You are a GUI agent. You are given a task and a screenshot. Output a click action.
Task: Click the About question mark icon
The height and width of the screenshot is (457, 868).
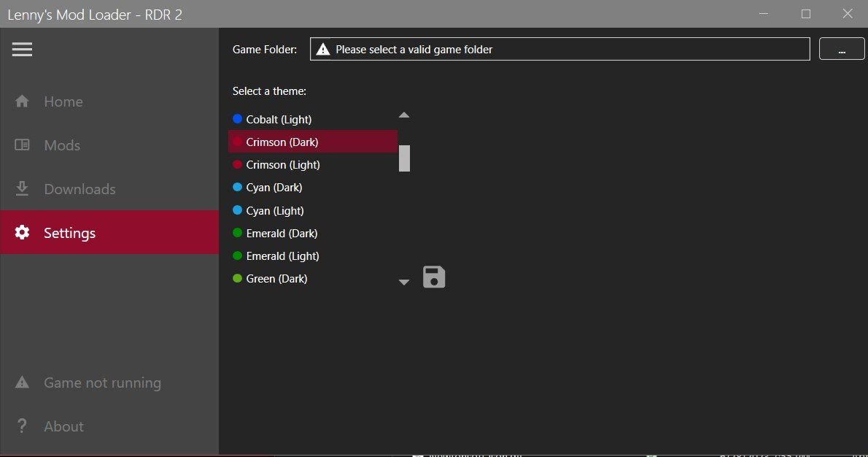tap(22, 426)
